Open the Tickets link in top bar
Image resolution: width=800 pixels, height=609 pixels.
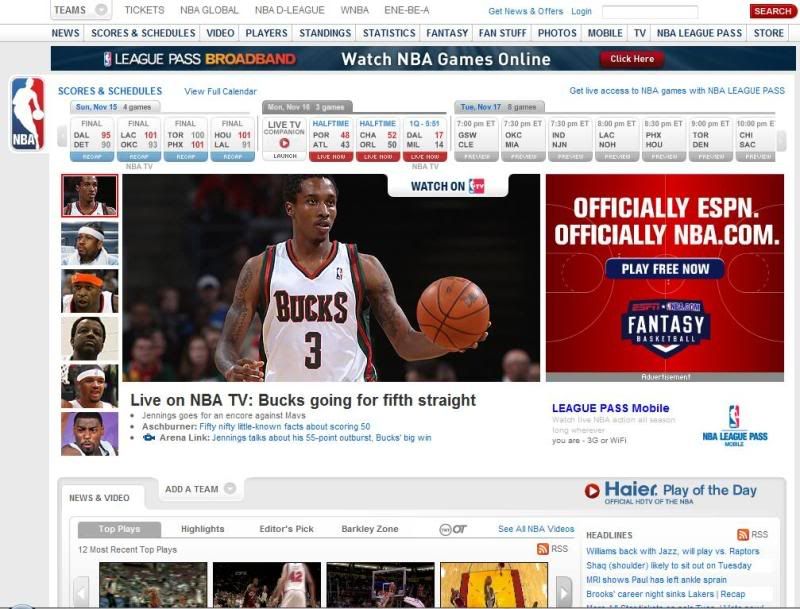pos(144,10)
